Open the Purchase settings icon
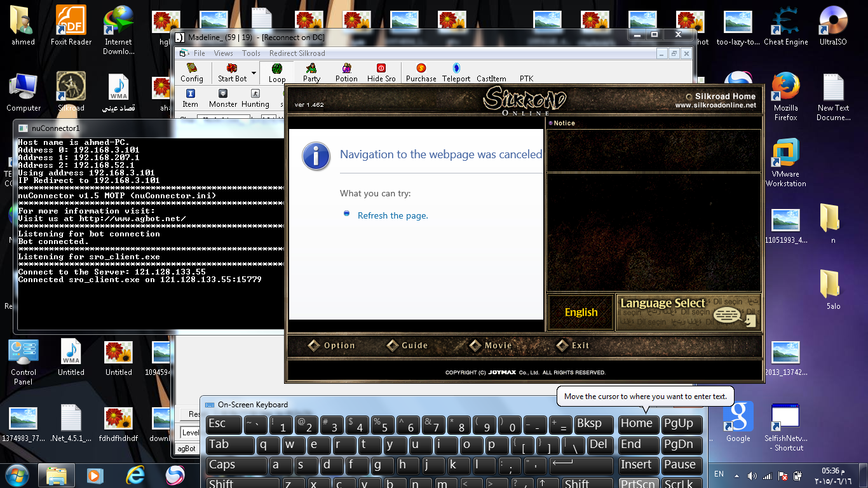The image size is (868, 488). (421, 73)
